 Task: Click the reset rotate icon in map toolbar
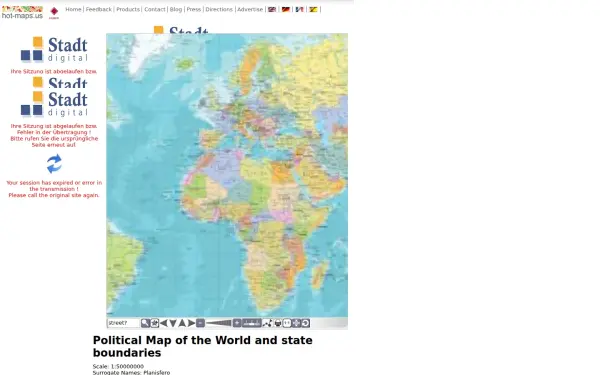pyautogui.click(x=305, y=323)
